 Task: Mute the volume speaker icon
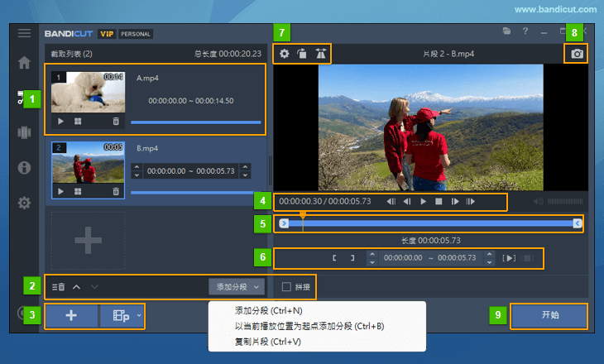click(x=539, y=202)
